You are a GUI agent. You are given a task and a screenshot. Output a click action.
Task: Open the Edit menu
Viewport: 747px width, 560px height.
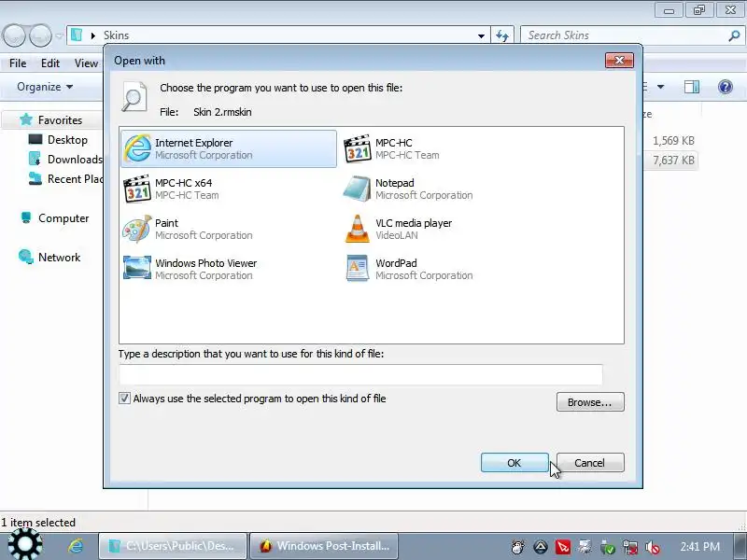pyautogui.click(x=50, y=63)
